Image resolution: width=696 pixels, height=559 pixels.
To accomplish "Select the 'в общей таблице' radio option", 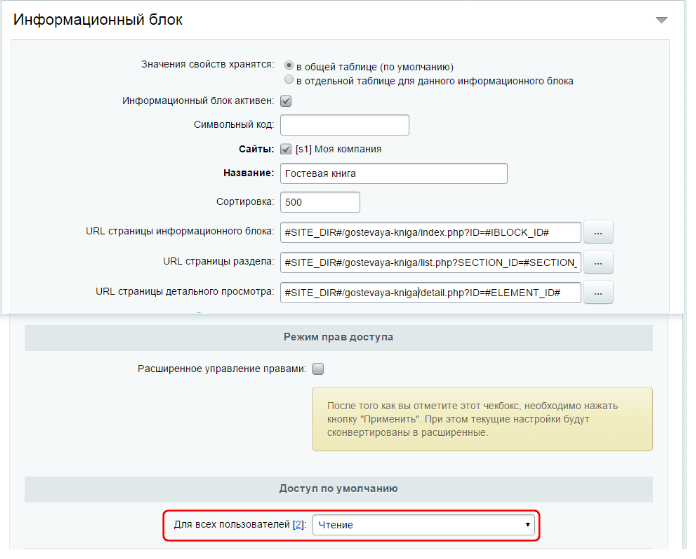I will click(289, 66).
